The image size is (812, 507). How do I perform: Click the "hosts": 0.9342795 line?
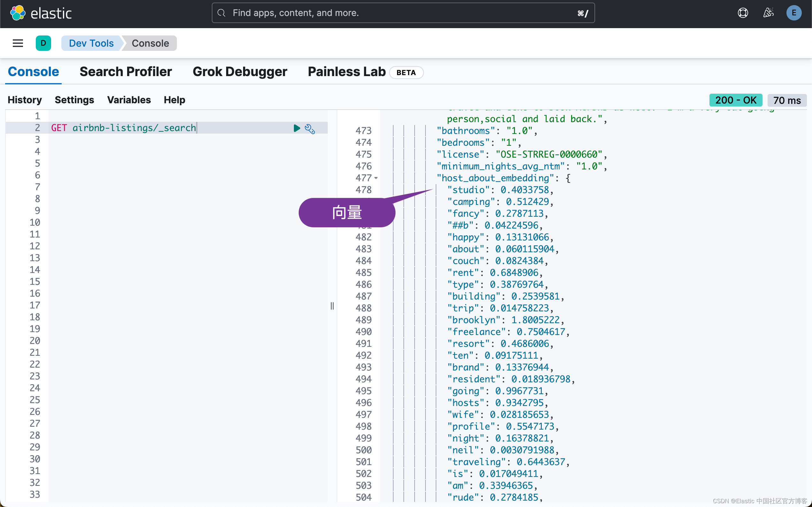click(x=497, y=403)
